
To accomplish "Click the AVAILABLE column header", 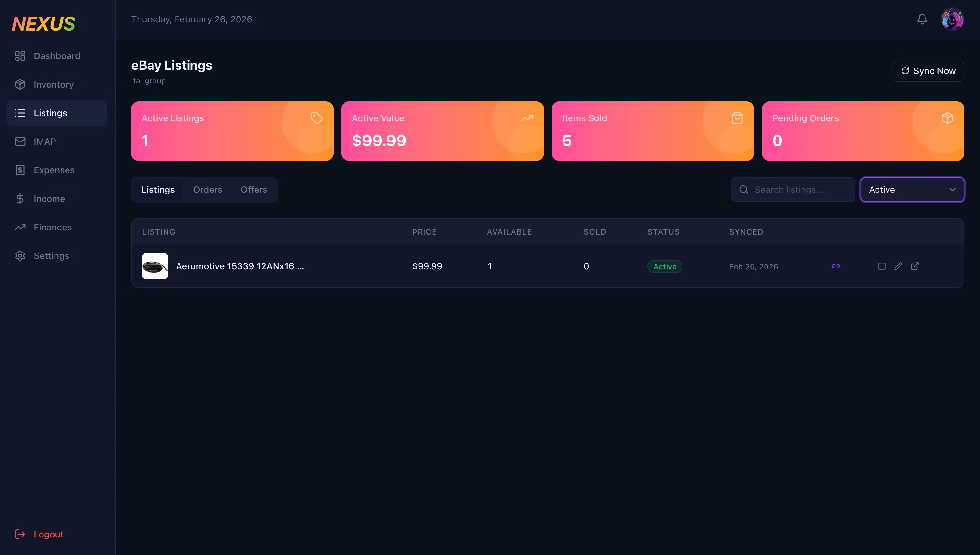I will point(509,232).
